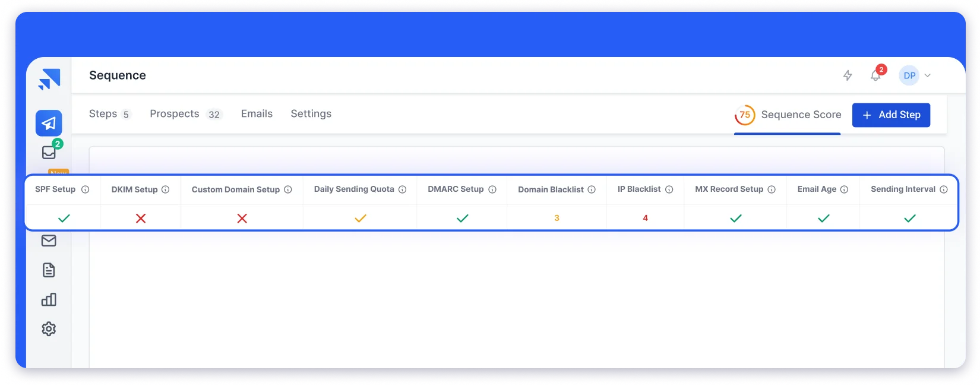Click the green check under Email Age

pos(824,219)
